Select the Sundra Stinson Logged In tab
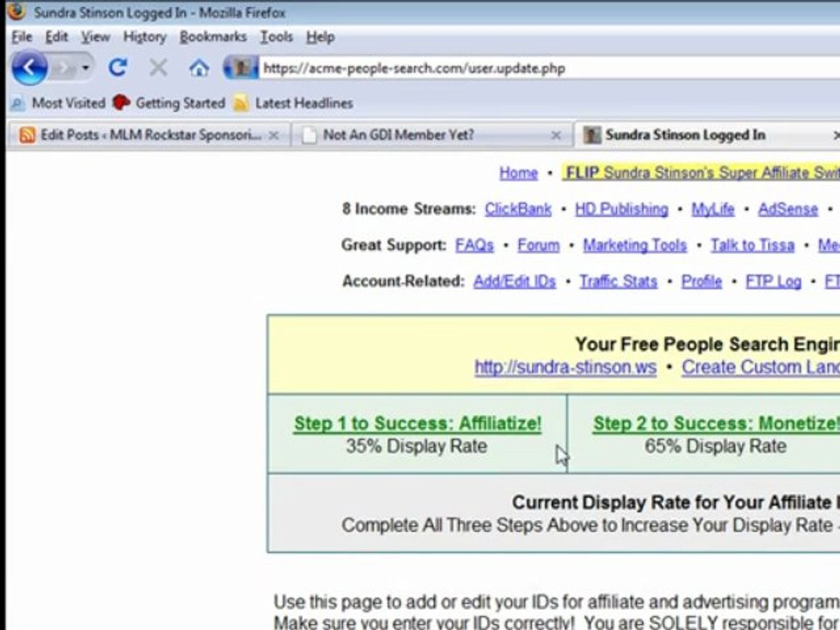Viewport: 840px width, 630px height. click(x=685, y=135)
